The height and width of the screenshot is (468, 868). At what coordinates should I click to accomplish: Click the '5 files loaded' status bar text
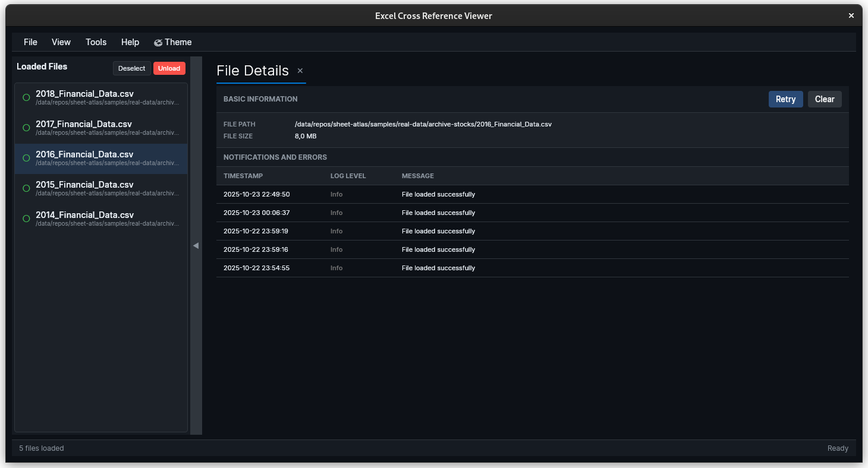point(41,448)
